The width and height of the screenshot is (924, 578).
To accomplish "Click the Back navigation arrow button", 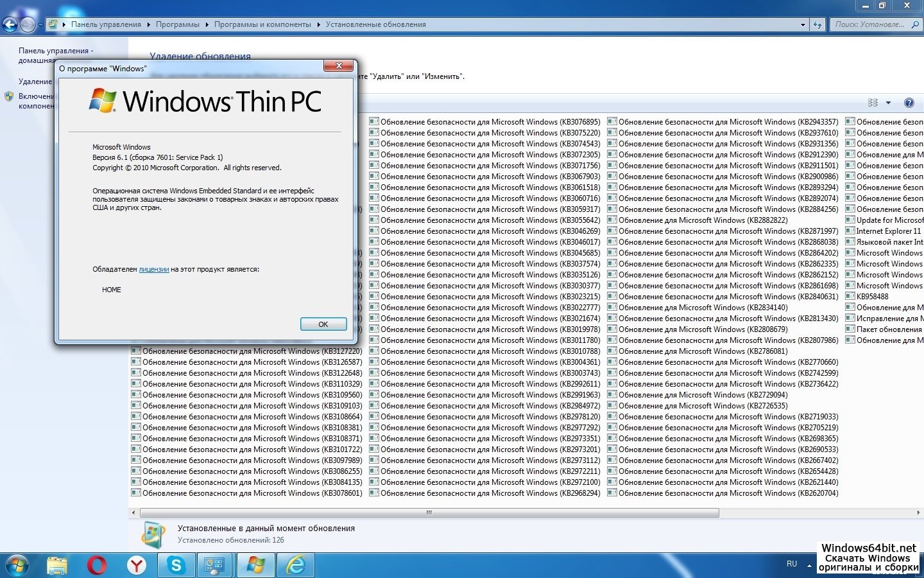I will coord(10,25).
